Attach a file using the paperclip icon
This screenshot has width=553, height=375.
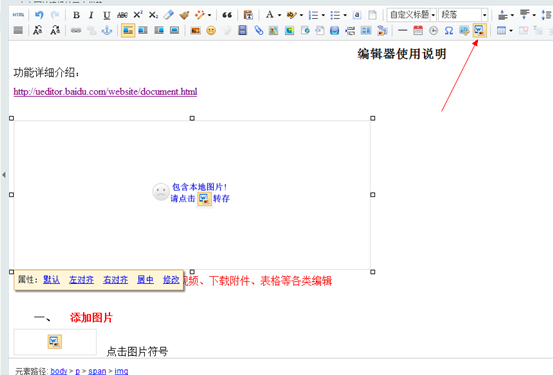(259, 30)
